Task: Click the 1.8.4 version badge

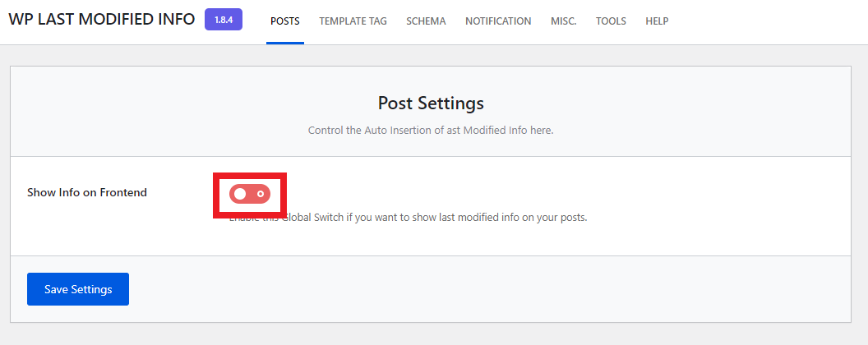Action: [x=224, y=20]
